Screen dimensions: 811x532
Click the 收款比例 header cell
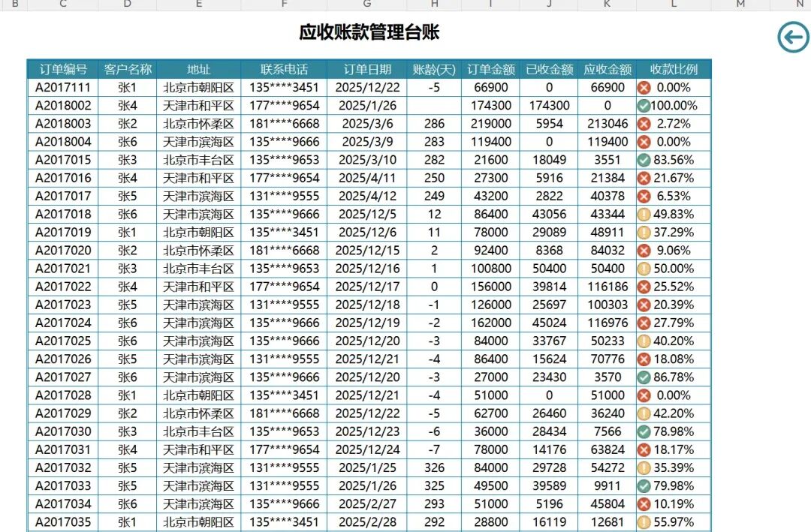pos(674,69)
